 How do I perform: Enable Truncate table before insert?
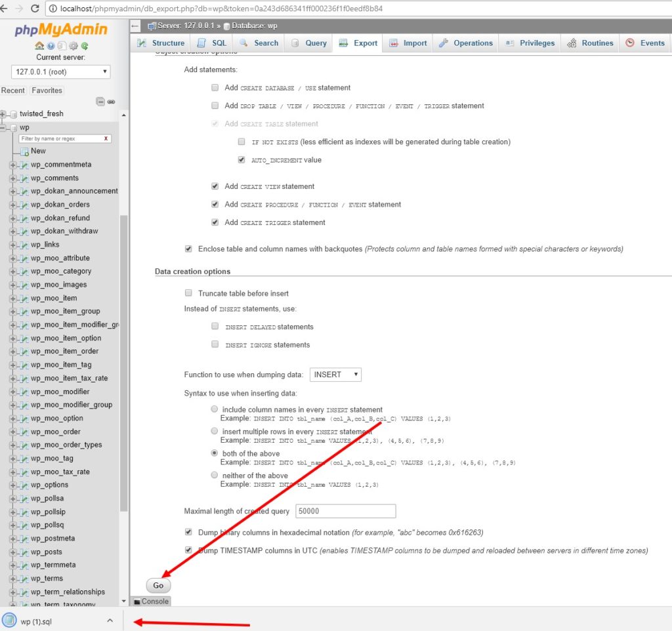[188, 293]
